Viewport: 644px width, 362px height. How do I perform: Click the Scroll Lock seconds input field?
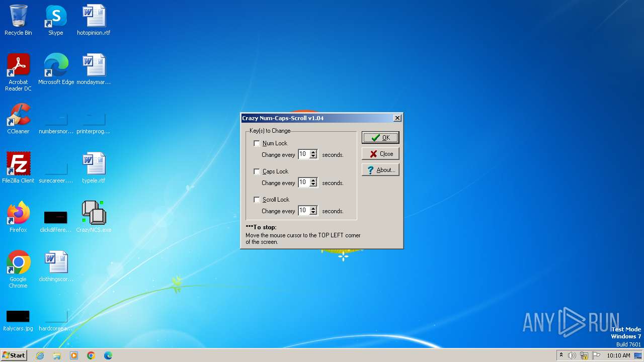(304, 211)
